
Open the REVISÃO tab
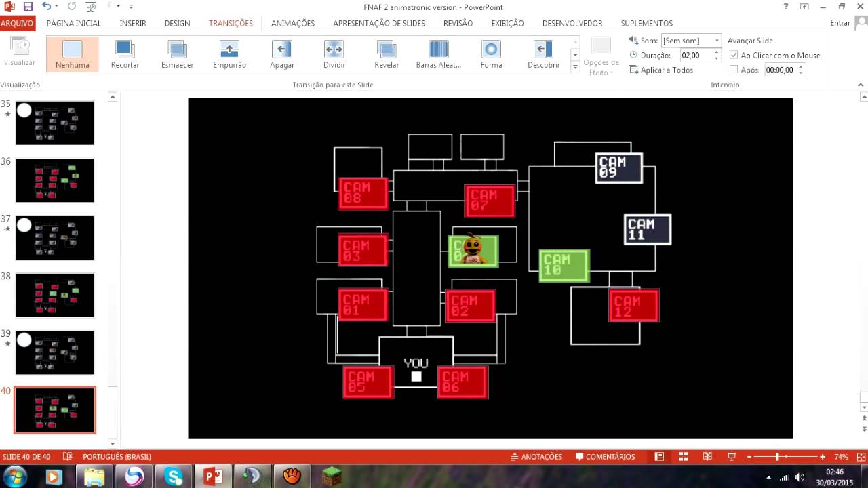pos(458,23)
